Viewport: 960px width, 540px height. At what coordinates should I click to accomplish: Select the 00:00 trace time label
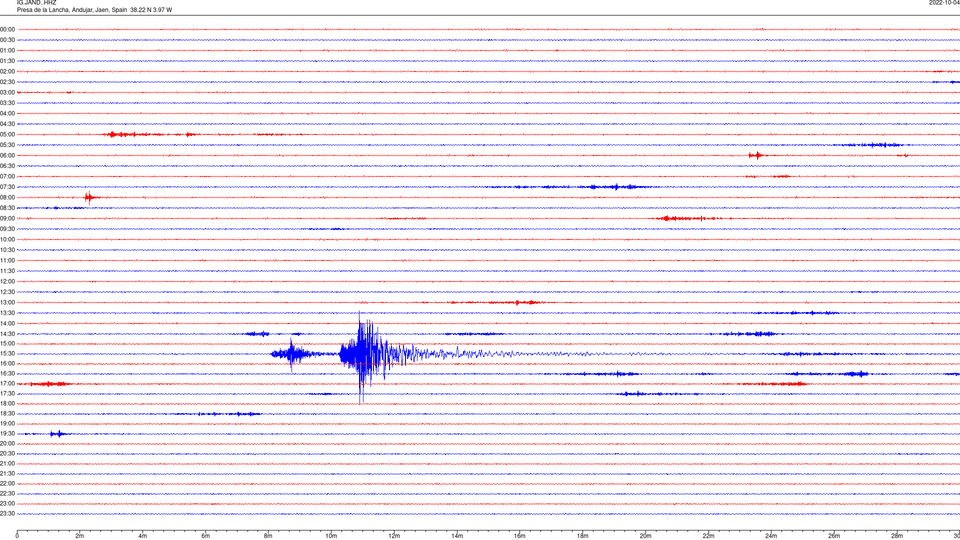[x=7, y=29]
